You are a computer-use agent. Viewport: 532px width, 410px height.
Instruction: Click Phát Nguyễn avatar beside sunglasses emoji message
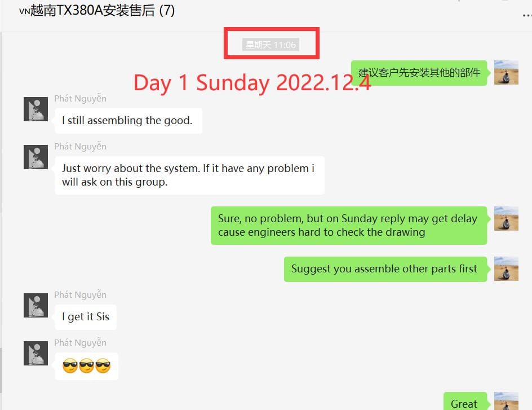[36, 353]
